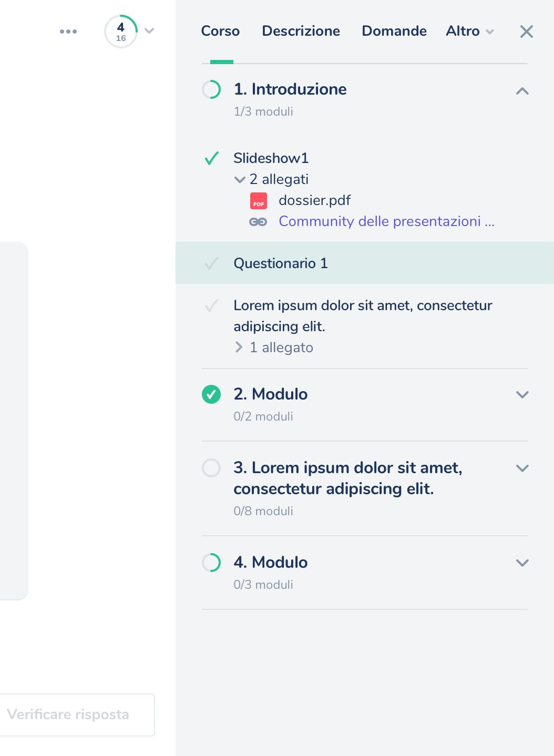Open the Community delle presentazioni link
Viewport: 554px width, 756px height.
[386, 221]
